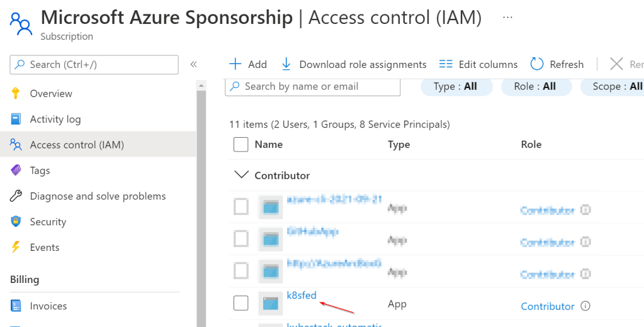Viewport: 644px width, 327px height.
Task: Click the Activity log icon
Action: (16, 119)
